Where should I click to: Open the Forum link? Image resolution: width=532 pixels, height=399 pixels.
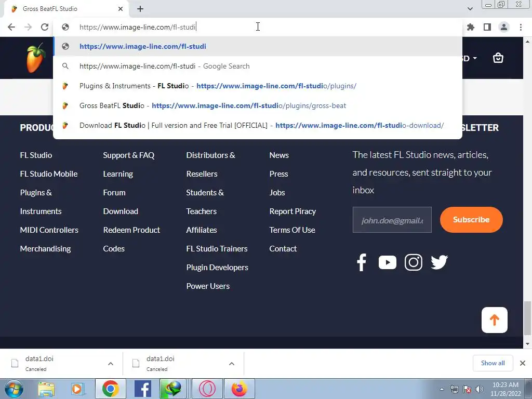[114, 192]
